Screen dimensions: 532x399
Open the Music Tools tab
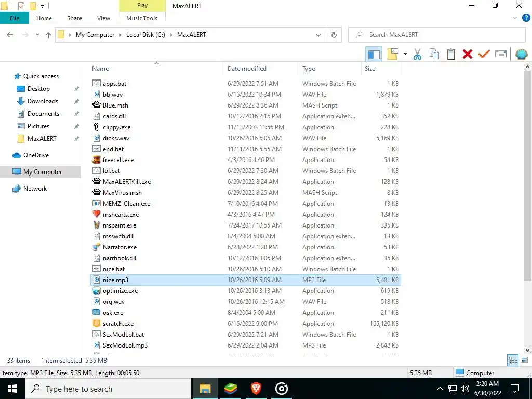[x=142, y=18]
